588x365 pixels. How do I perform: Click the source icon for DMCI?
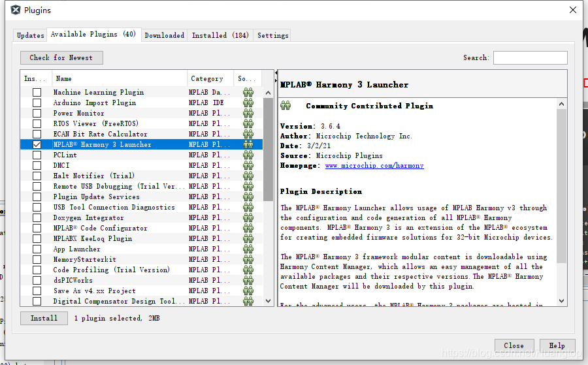(248, 166)
